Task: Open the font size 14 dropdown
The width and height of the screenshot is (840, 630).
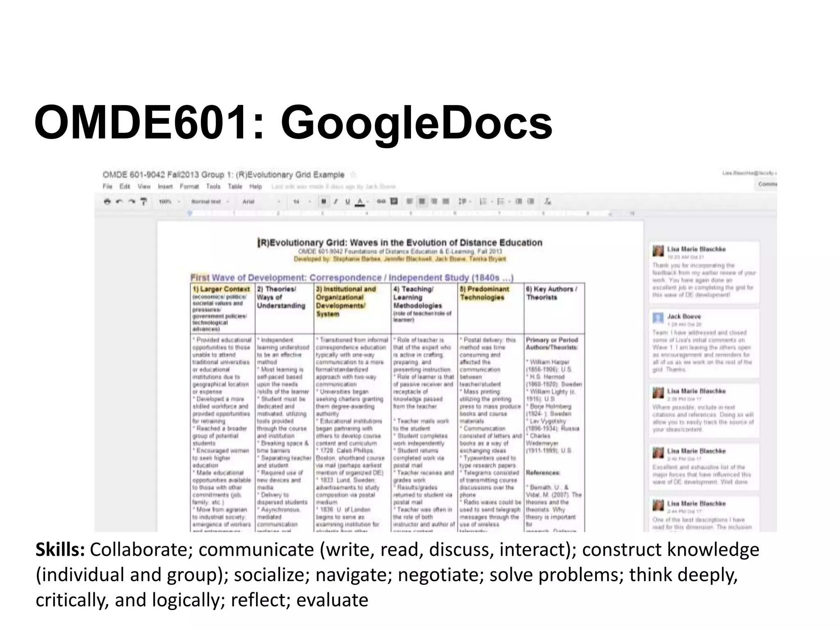Action: pyautogui.click(x=301, y=201)
